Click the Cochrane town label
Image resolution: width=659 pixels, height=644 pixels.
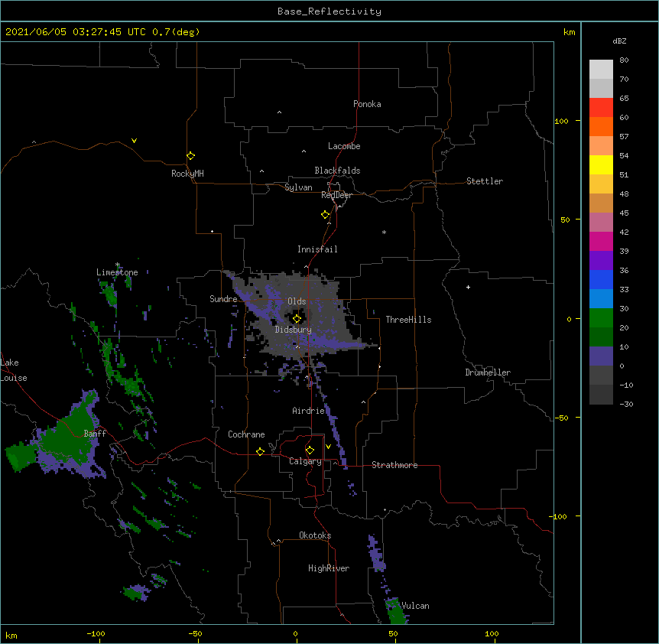point(246,434)
